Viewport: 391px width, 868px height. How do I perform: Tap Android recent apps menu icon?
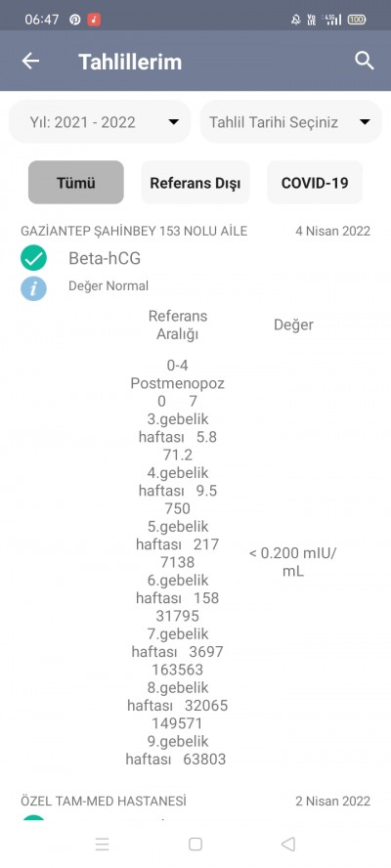102,844
